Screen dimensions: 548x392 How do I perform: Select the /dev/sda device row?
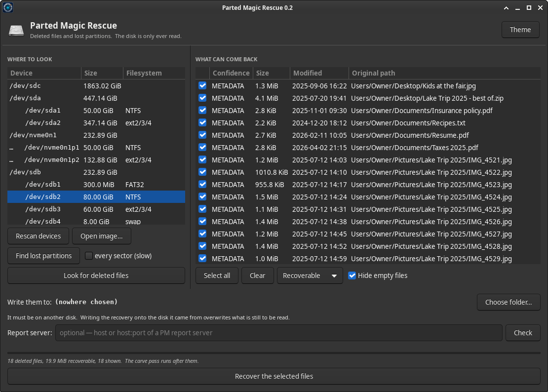click(x=96, y=98)
